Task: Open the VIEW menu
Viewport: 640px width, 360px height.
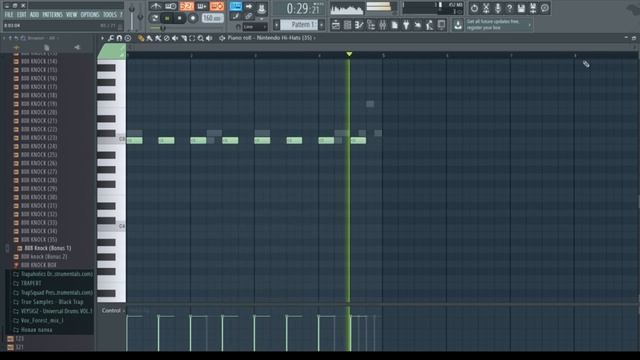Action: pyautogui.click(x=71, y=15)
